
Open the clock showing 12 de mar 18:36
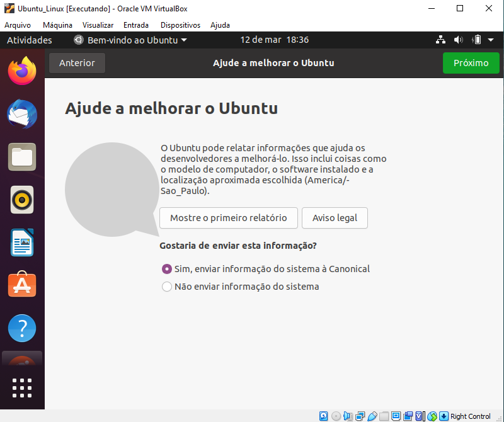coord(274,40)
